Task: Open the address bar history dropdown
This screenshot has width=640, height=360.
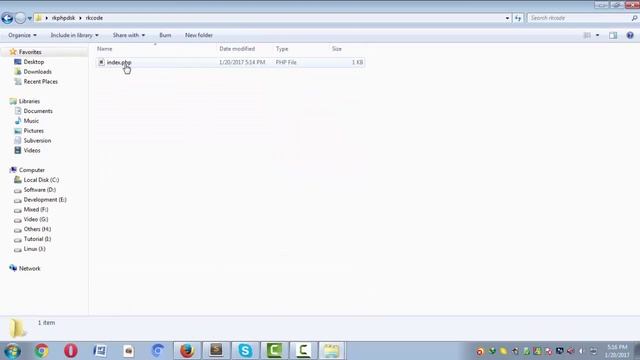Action: 507,18
